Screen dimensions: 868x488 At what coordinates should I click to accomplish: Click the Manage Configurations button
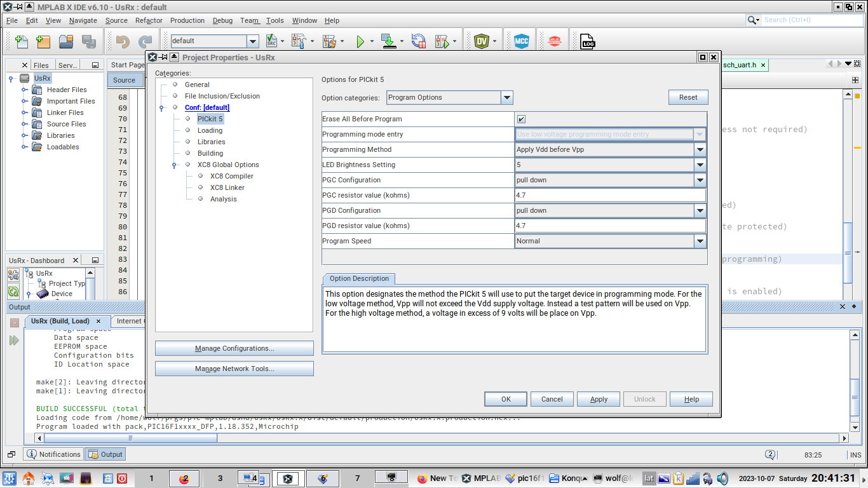[234, 348]
